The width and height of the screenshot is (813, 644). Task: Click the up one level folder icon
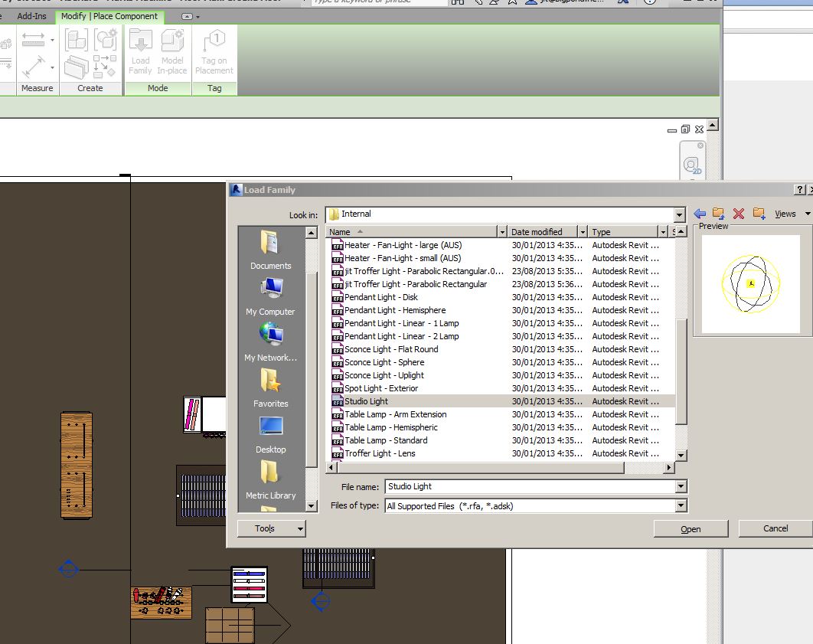(719, 213)
